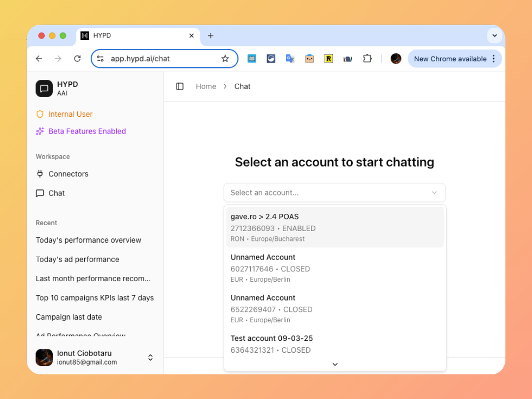
Task: Click the New Chrome available button
Action: tap(451, 58)
